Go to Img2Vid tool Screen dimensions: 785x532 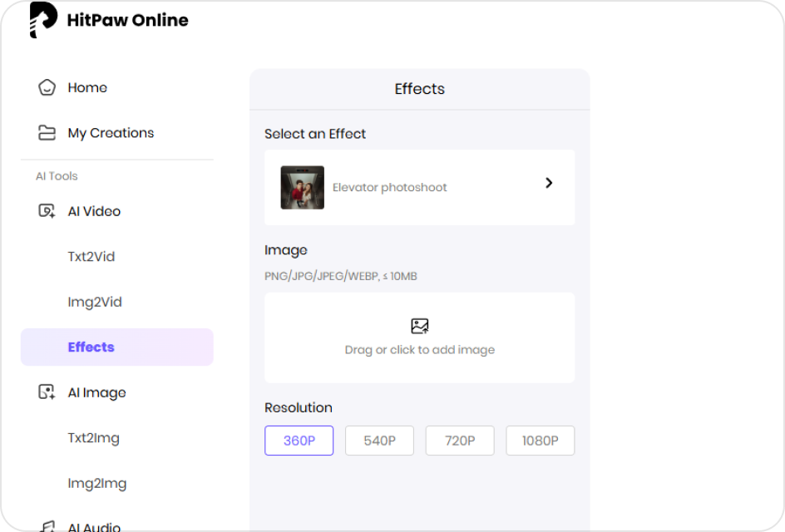tap(95, 302)
